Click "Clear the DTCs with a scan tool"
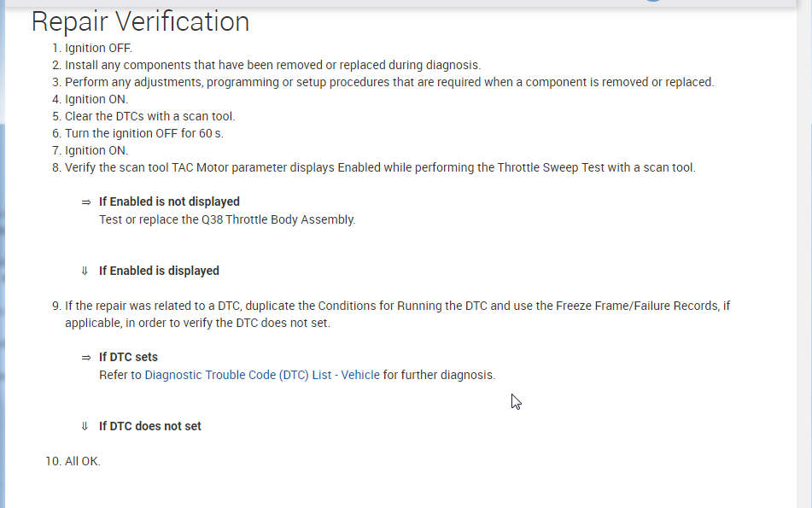 click(149, 116)
